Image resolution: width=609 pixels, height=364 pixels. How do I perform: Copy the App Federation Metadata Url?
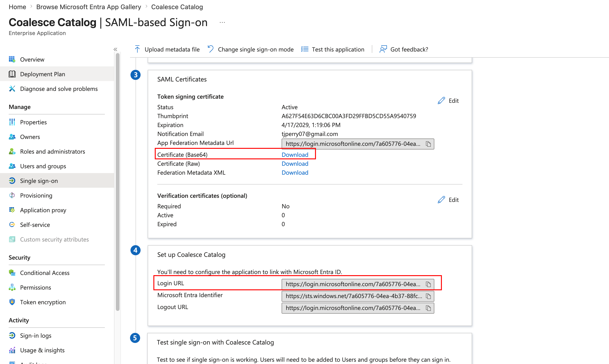tap(428, 144)
